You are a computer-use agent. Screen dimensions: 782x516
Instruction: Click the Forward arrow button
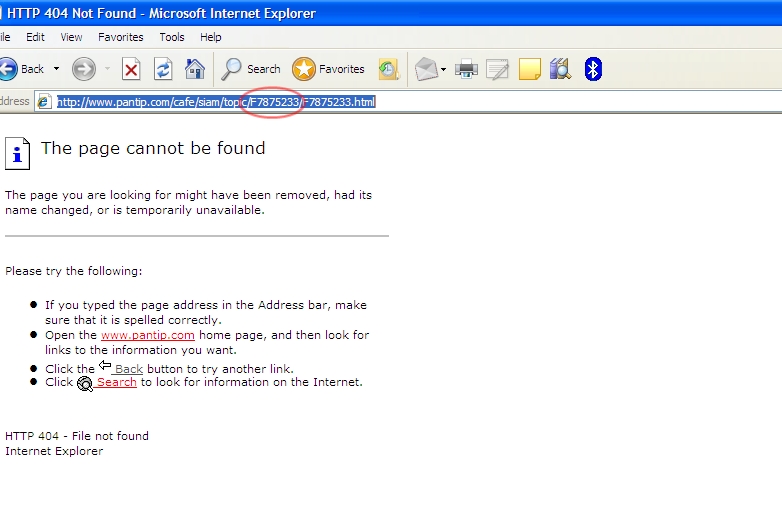[84, 69]
